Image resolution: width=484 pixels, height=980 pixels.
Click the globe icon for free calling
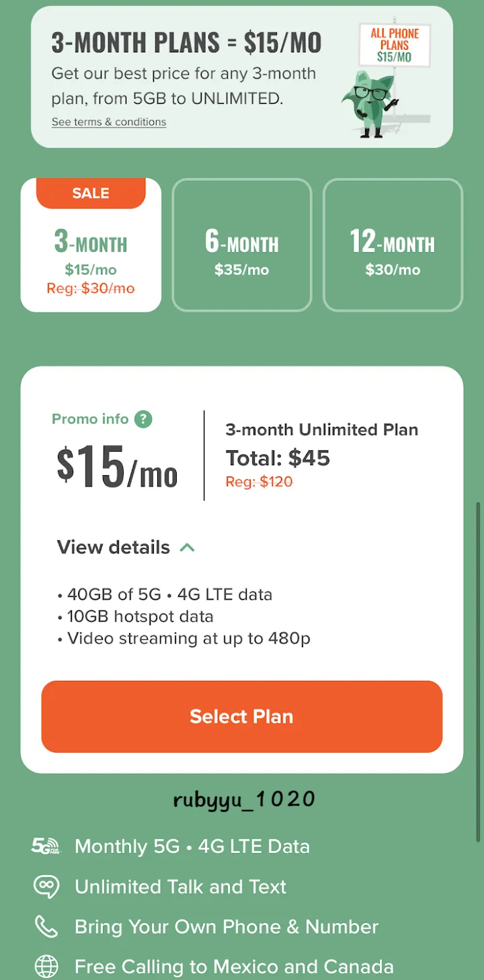(x=46, y=967)
